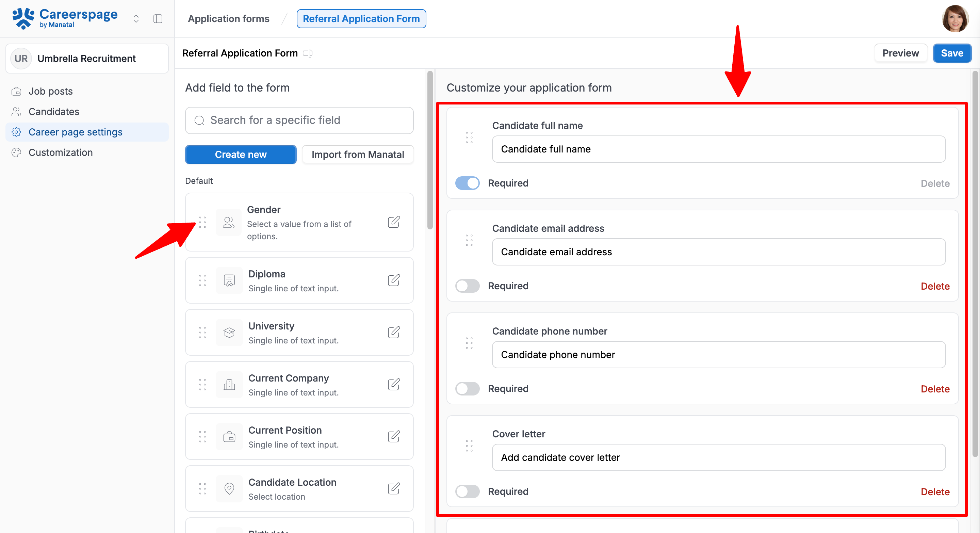
Task: Open the user profile avatar
Action: [955, 19]
